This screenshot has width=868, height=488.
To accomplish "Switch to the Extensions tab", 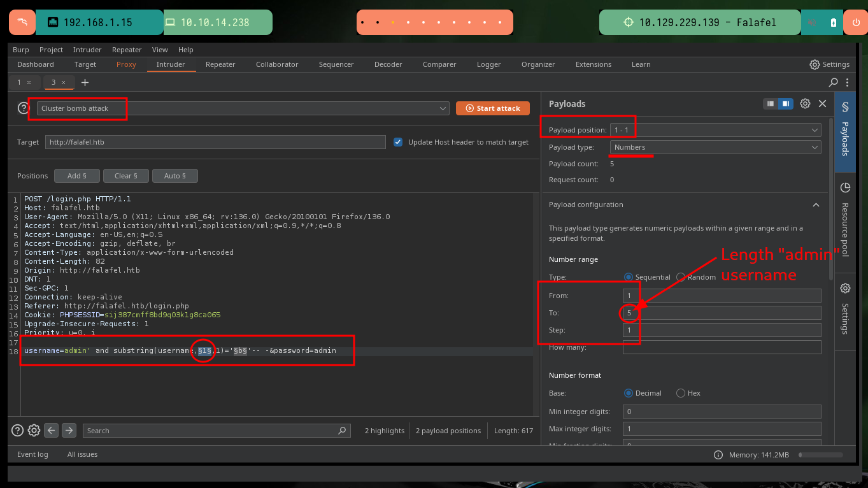I will pyautogui.click(x=594, y=64).
